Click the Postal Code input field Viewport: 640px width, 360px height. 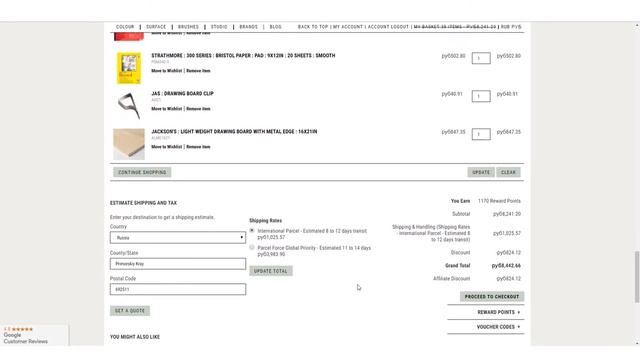pos(178,289)
